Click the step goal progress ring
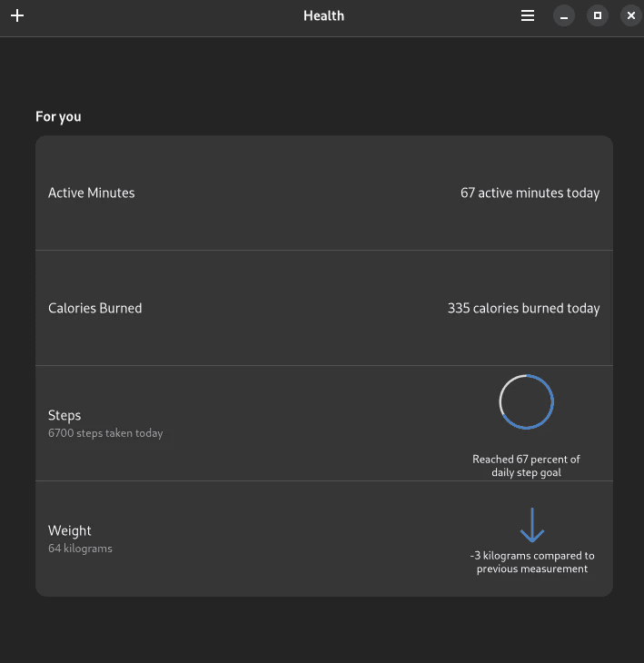Viewport: 644px width, 663px height. tap(526, 401)
